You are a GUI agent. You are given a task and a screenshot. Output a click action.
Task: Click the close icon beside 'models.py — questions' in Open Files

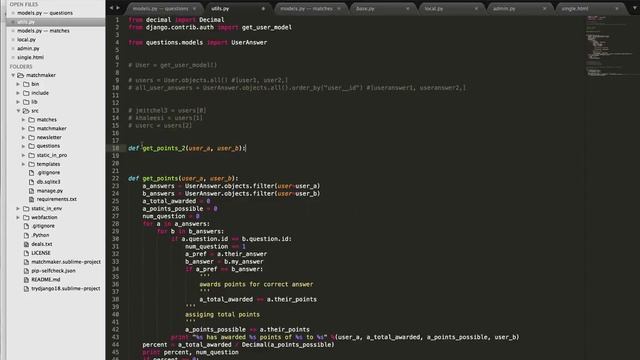[x=13, y=13]
